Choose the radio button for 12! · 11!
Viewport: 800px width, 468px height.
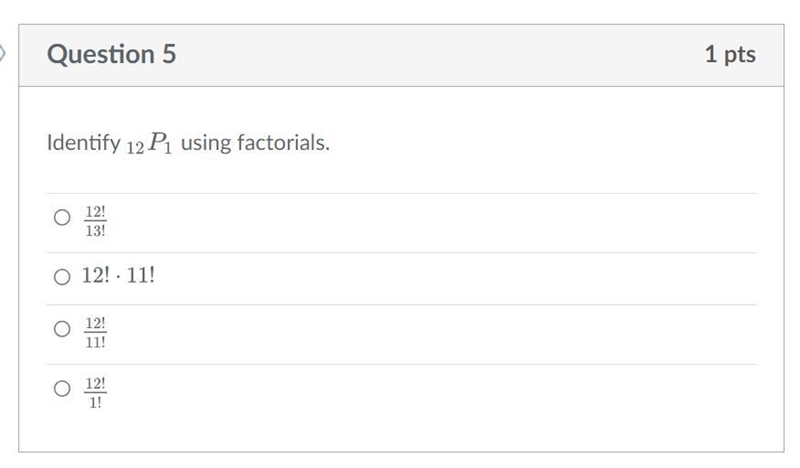click(62, 277)
